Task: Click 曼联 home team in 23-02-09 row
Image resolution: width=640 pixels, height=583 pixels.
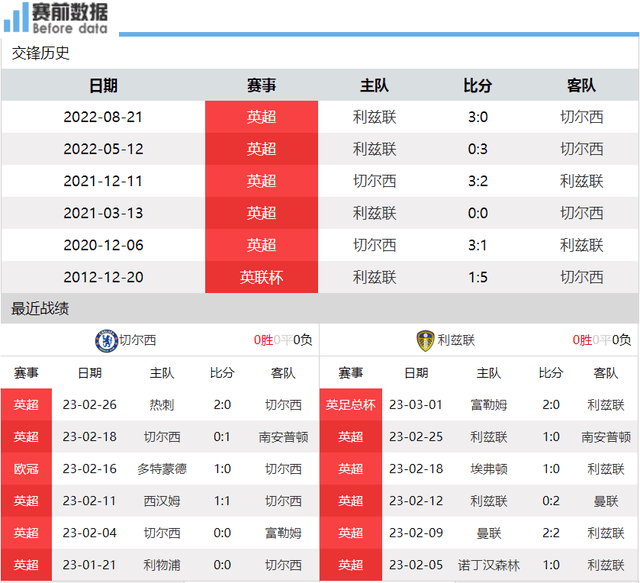Action: click(x=489, y=533)
